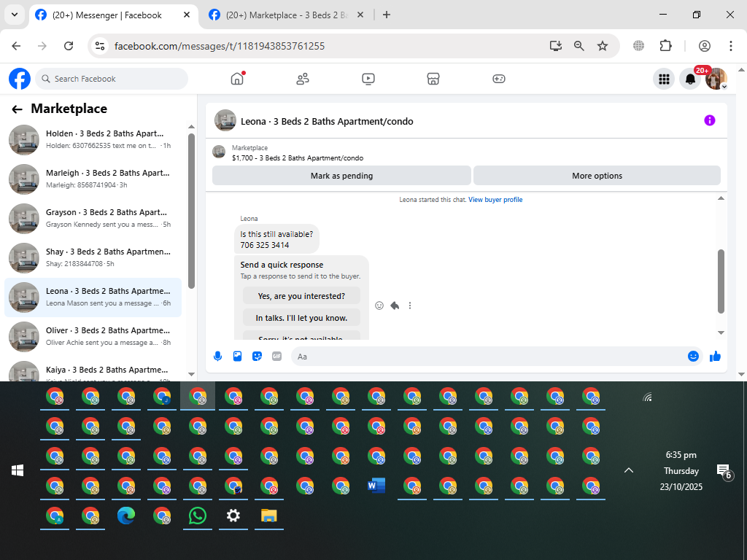Open the notifications bell

(690, 79)
